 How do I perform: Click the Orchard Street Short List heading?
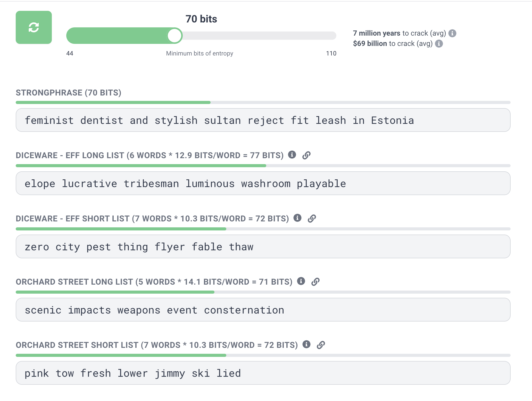(x=157, y=345)
